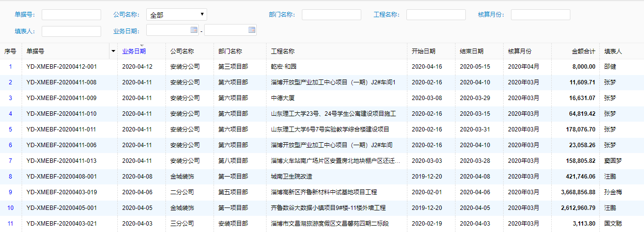The width and height of the screenshot is (644, 232).
Task: Select row YD-XMEBF-20200411-006
Action: [322, 145]
